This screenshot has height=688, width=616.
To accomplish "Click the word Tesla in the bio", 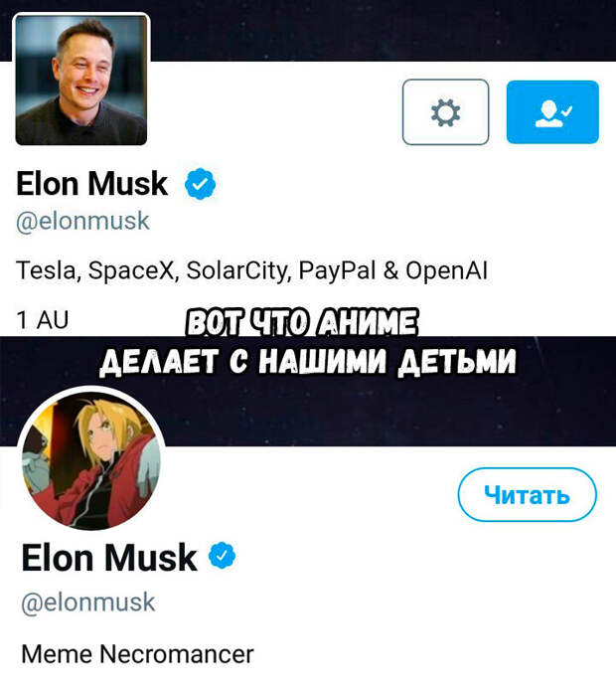I will click(x=46, y=270).
